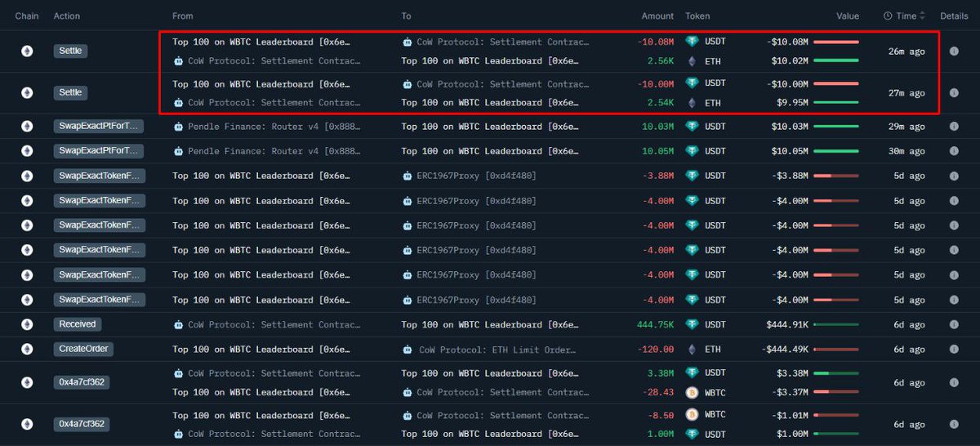Click the Token column header
The width and height of the screenshot is (980, 446).
coord(697,16)
